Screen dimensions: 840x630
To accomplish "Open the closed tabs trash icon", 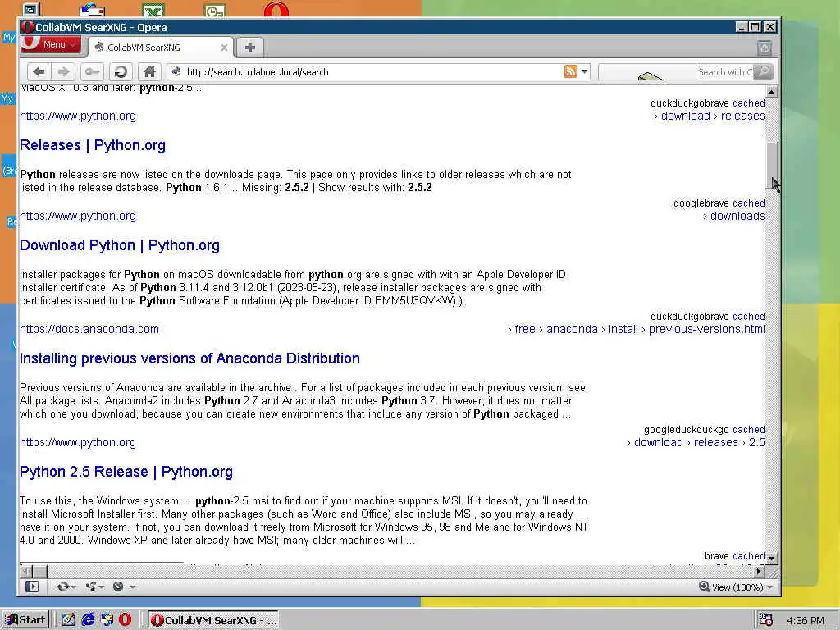I will [x=765, y=48].
